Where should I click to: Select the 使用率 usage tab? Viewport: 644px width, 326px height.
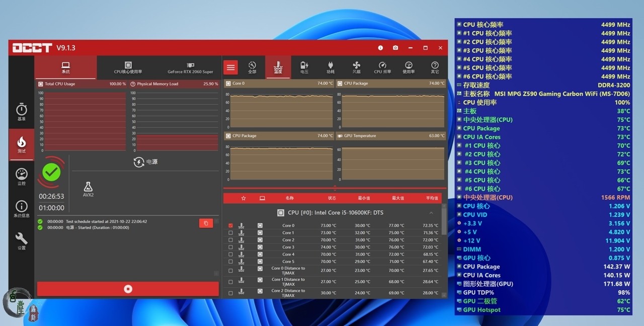click(x=409, y=67)
